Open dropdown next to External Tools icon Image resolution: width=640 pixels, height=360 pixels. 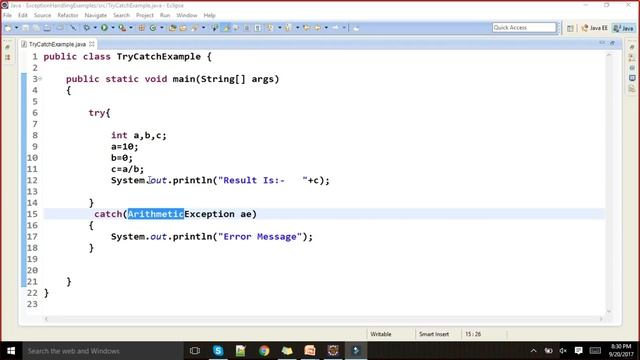pyautogui.click(x=131, y=28)
